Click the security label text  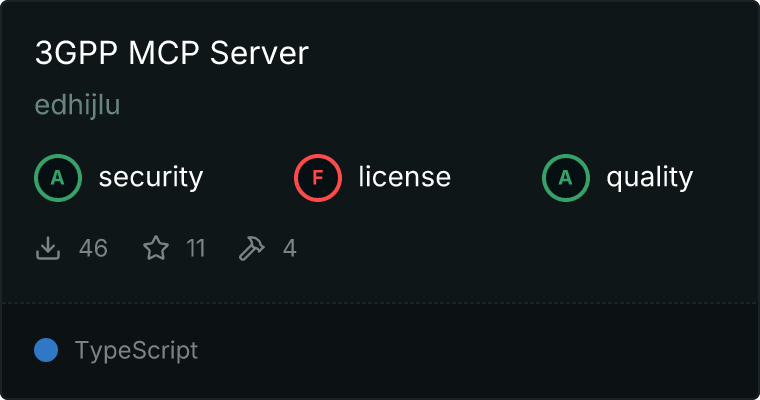click(x=150, y=178)
